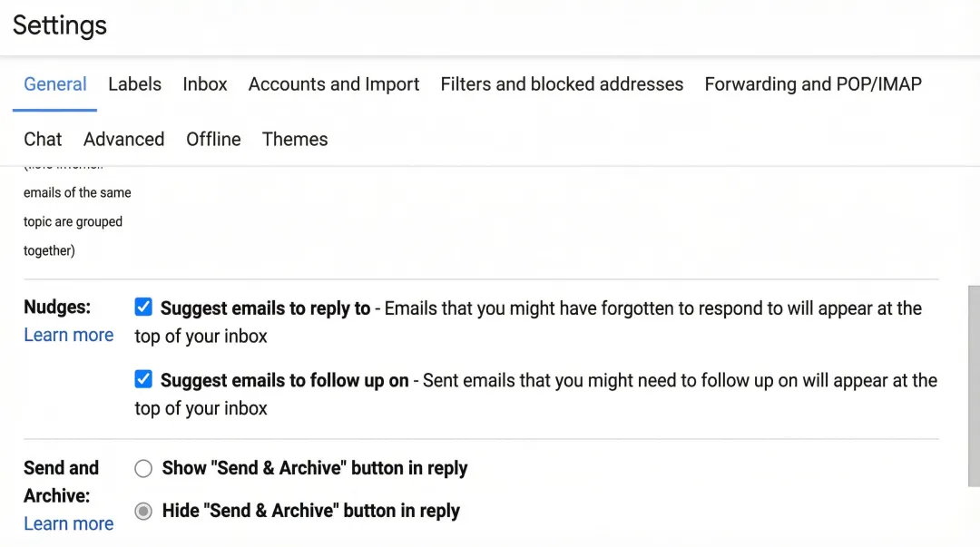Switch to the Chat settings tab
Image resolution: width=980 pixels, height=547 pixels.
[x=42, y=139]
